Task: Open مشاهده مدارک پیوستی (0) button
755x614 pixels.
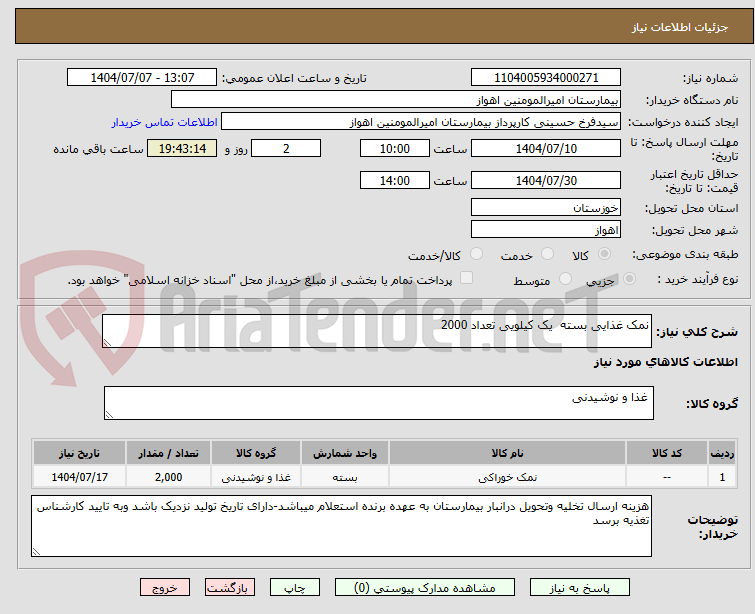Action: point(425,588)
